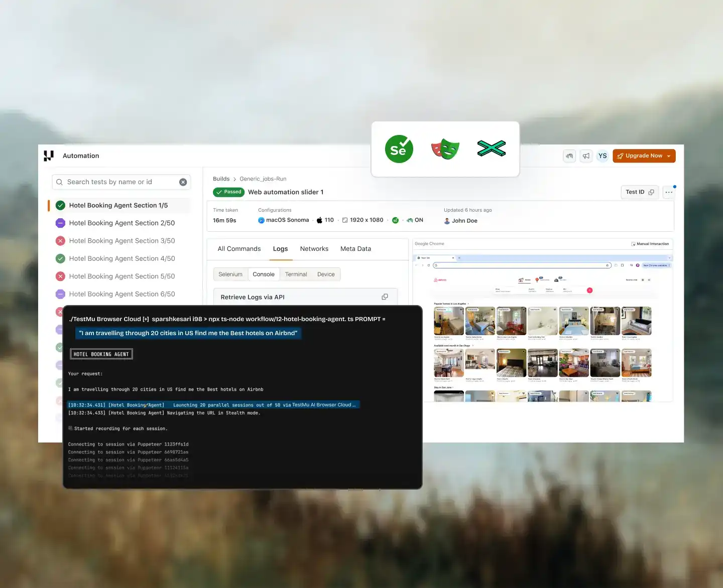Click the address bar in the Chrome preview
The width and height of the screenshot is (723, 588).
click(522, 265)
